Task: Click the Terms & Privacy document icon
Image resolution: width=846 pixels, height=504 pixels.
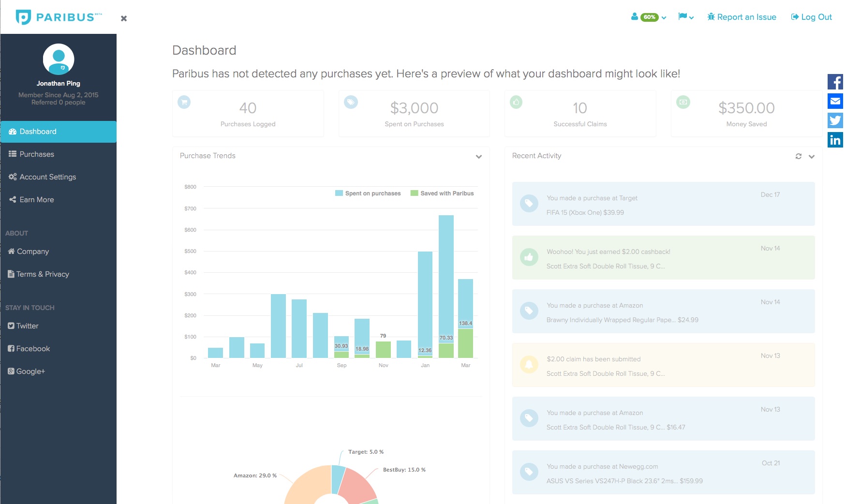Action: (x=11, y=274)
